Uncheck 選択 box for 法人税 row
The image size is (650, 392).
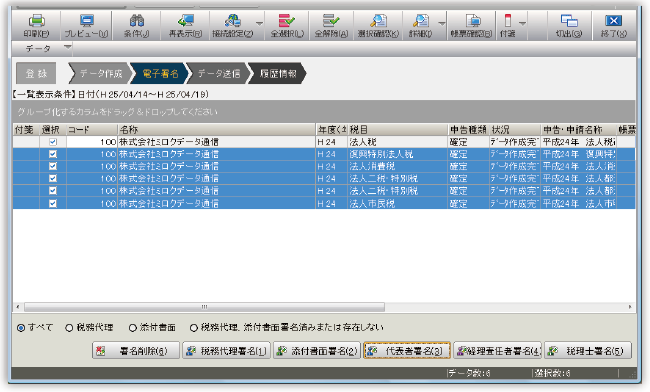pyautogui.click(x=53, y=142)
